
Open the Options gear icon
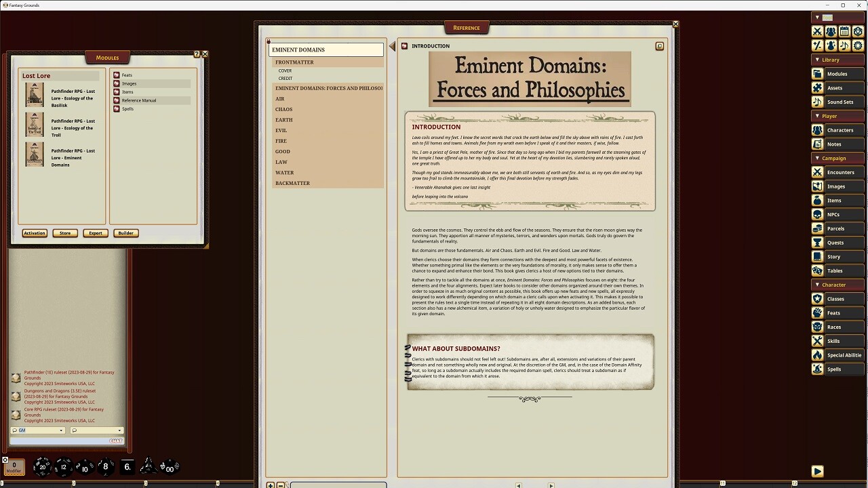pos(857,45)
